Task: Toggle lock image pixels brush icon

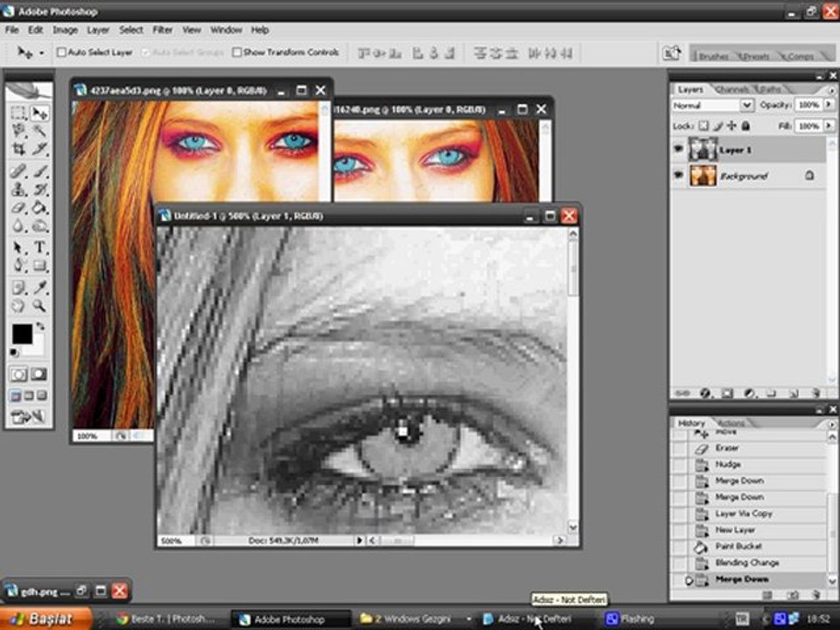Action: (717, 126)
